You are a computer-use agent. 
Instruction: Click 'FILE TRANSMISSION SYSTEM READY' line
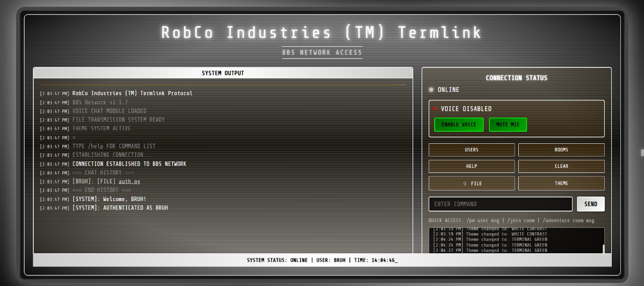point(119,120)
